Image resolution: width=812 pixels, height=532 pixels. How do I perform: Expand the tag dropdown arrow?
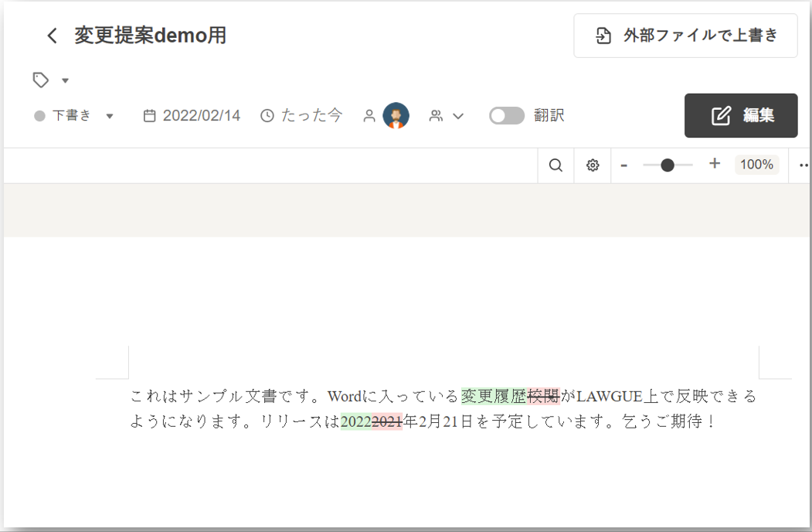(65, 80)
